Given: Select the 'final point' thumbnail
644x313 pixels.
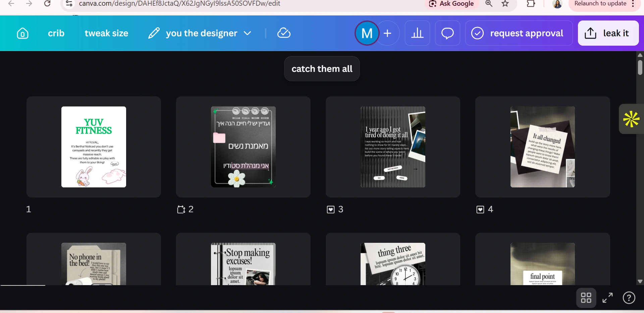Looking at the screenshot, I should click(x=543, y=264).
